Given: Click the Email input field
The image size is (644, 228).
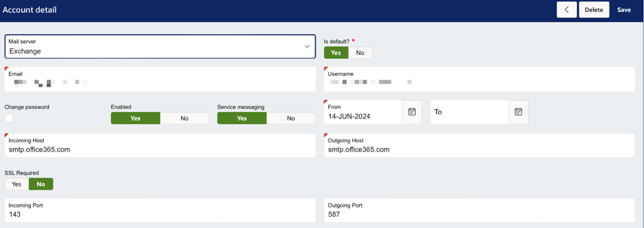Looking at the screenshot, I should [160, 79].
